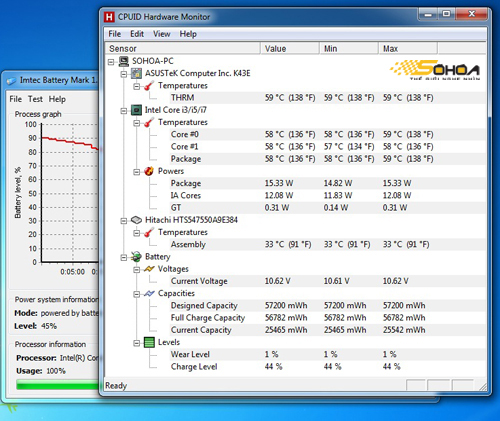
Task: Click the 15.33 W package power value
Action: 279,184
